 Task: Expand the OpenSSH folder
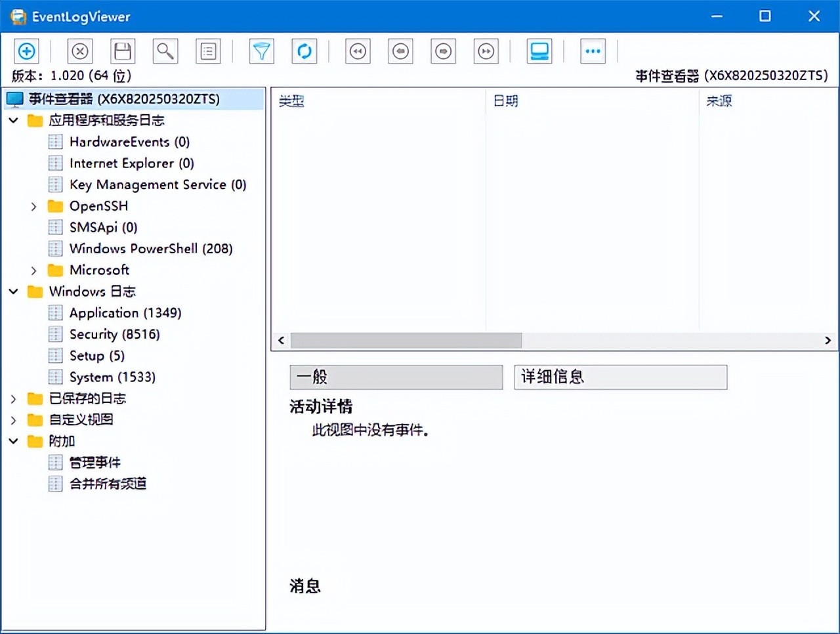pos(34,206)
